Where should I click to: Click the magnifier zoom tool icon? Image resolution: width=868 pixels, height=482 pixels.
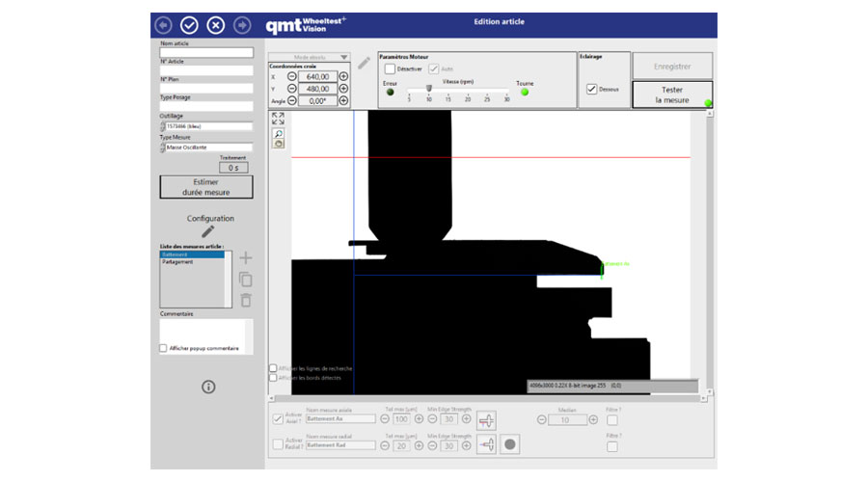point(278,134)
